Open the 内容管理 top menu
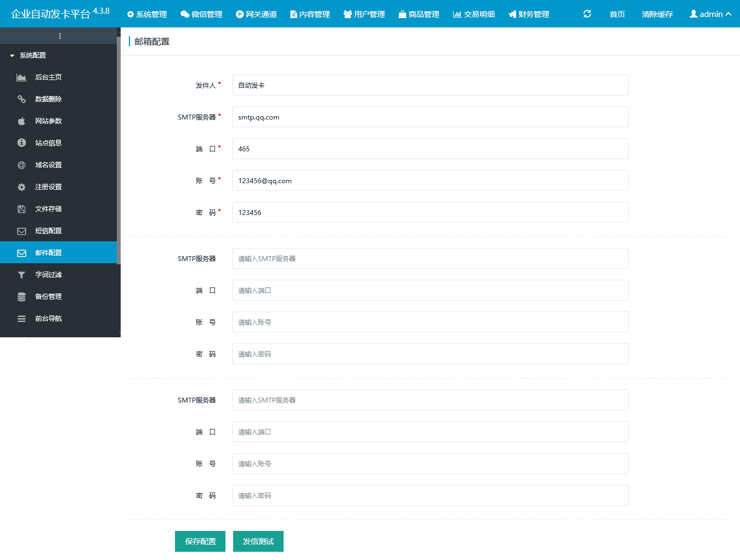 click(310, 14)
